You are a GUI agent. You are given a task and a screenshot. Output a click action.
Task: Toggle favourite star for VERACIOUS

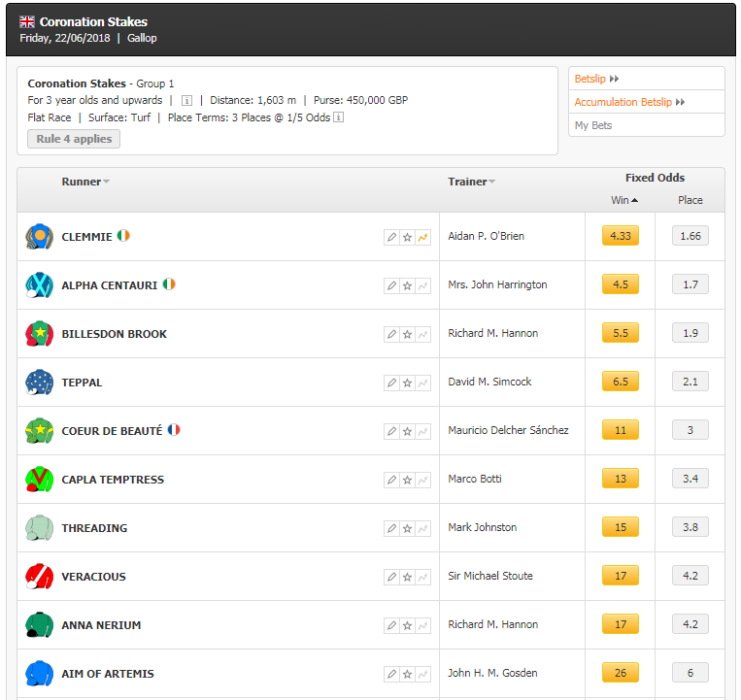pos(407,577)
